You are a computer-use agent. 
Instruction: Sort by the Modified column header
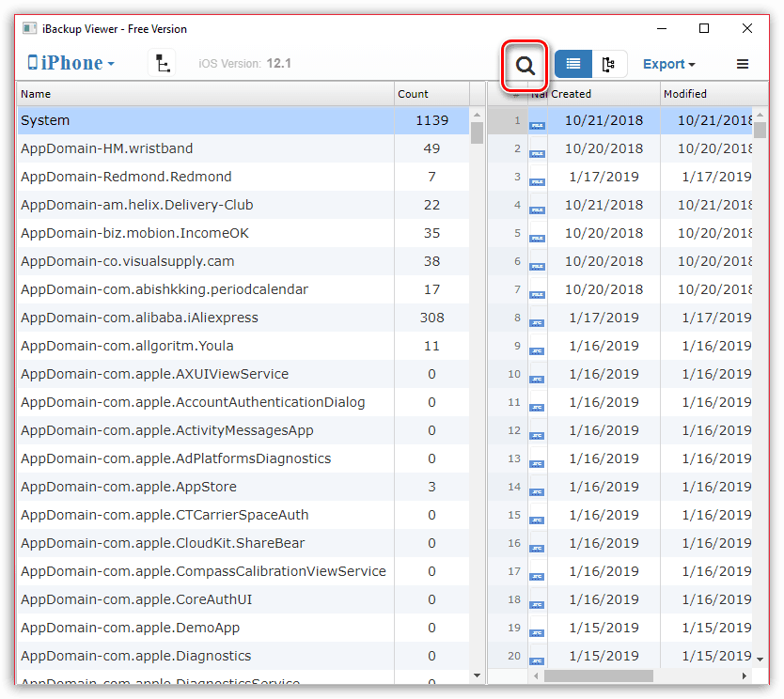click(714, 94)
